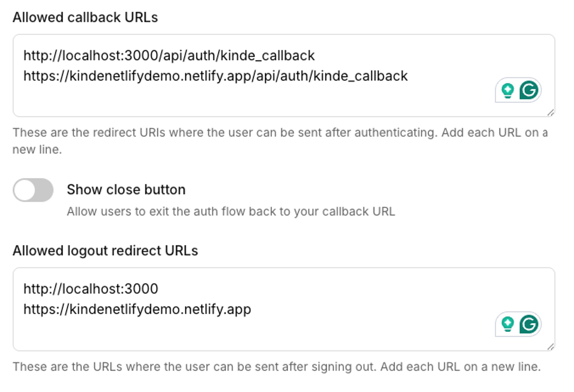The height and width of the screenshot is (392, 574).
Task: Click the Show close button label text
Action: [127, 189]
